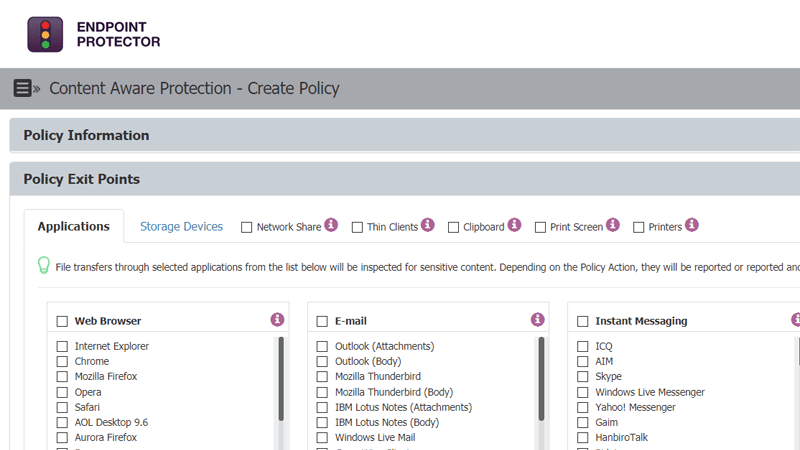This screenshot has height=450, width=800.
Task: Check the Chrome checkbox
Action: (62, 361)
